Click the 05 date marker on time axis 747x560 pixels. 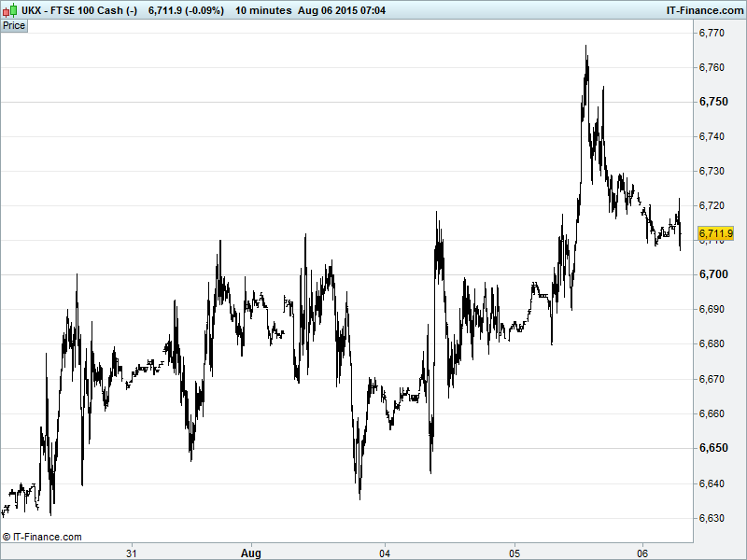(514, 553)
